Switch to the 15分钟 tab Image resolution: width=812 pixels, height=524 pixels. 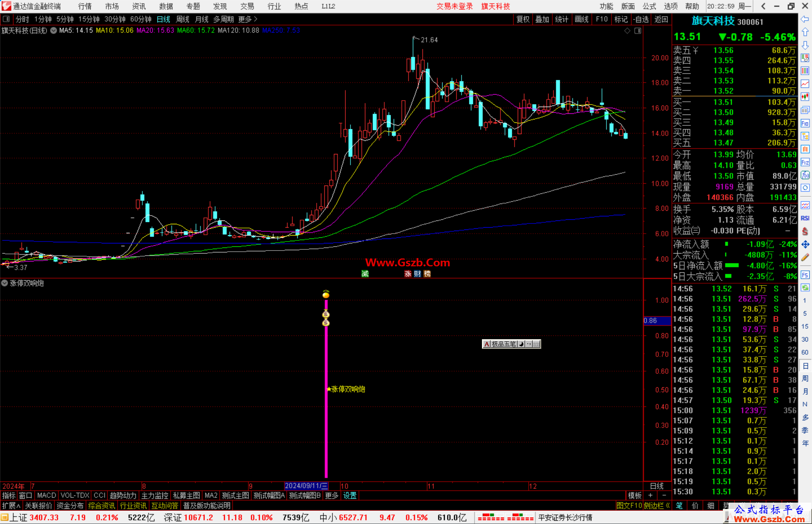(89, 19)
